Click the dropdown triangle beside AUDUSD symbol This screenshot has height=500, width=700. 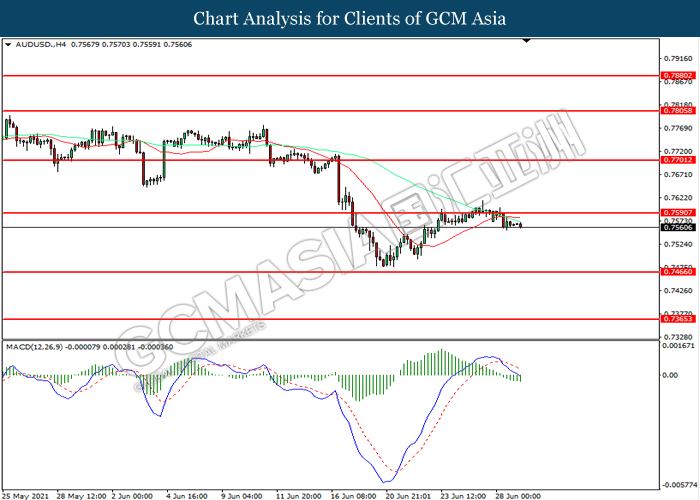pyautogui.click(x=9, y=45)
